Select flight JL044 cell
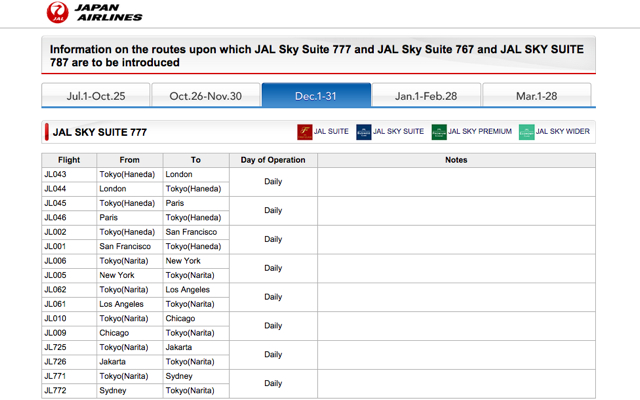 click(x=69, y=189)
